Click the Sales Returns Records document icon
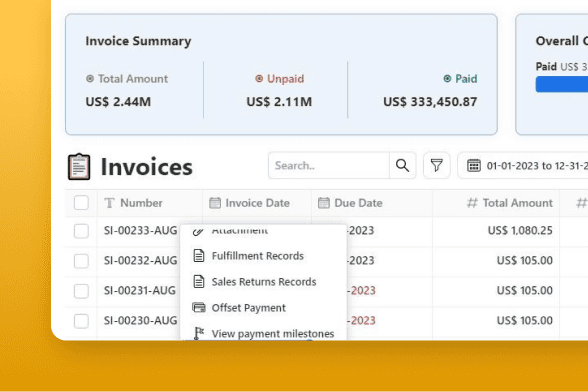Screen dimensions: 588x392 coord(199,282)
